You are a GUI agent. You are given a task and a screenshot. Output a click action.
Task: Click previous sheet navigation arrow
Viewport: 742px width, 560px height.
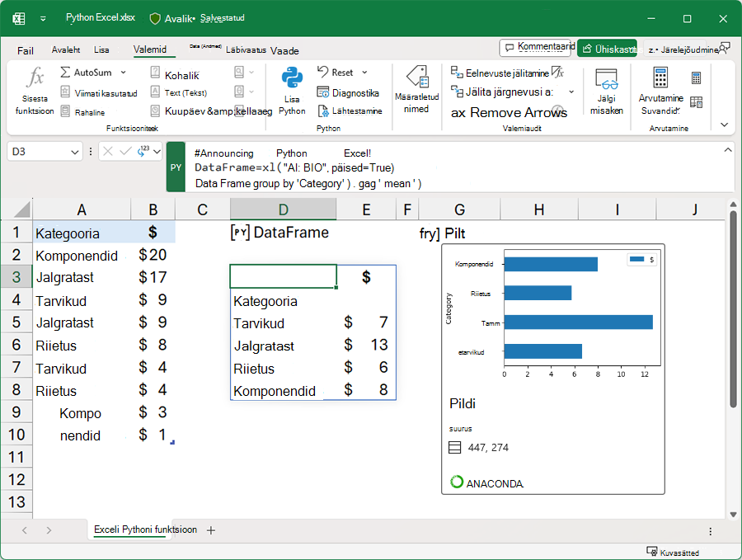point(25,530)
